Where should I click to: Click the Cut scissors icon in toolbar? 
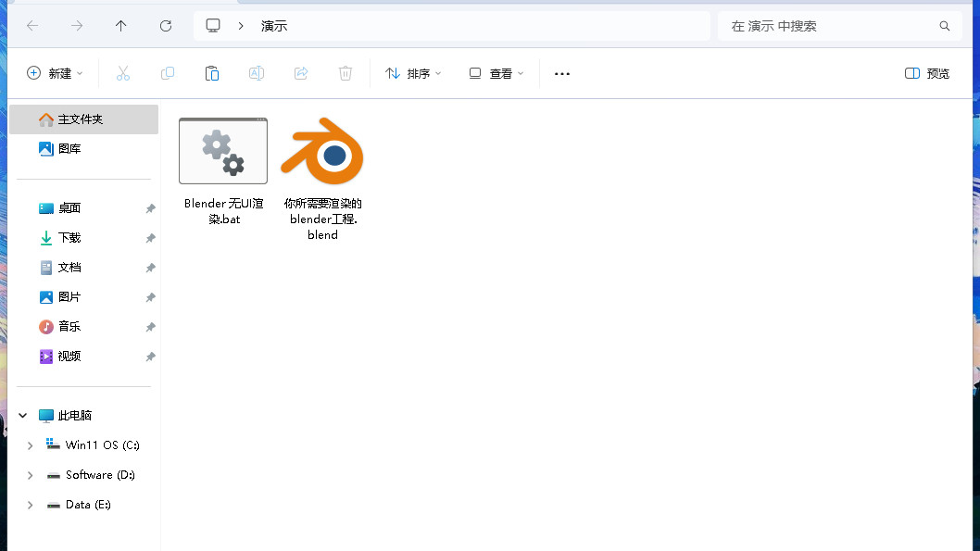123,73
